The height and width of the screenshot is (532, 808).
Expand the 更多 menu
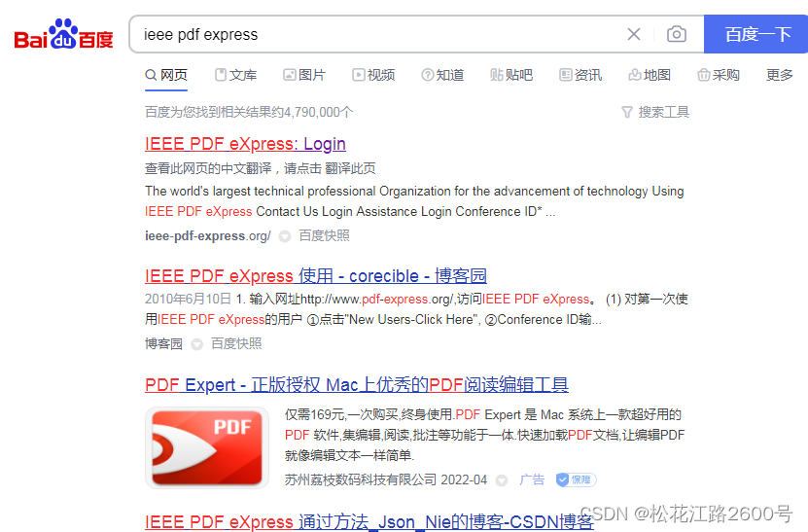pyautogui.click(x=779, y=75)
